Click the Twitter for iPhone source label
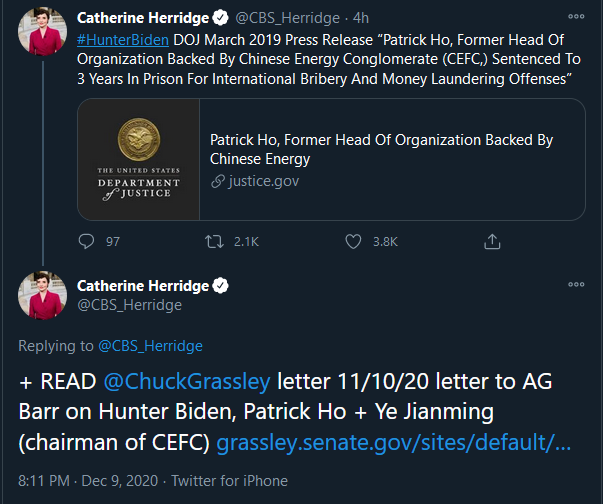Viewport: 603px width, 504px height. point(230,481)
